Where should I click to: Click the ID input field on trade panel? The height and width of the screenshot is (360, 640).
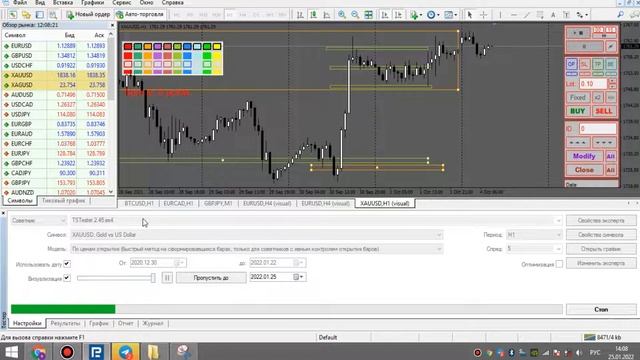click(598, 129)
